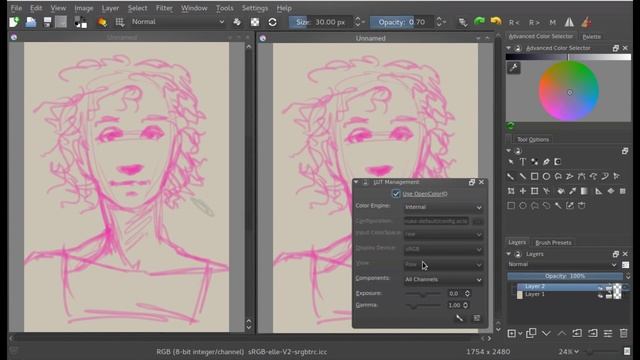Create a new document from toolbar
640x360 pixels.
14,22
